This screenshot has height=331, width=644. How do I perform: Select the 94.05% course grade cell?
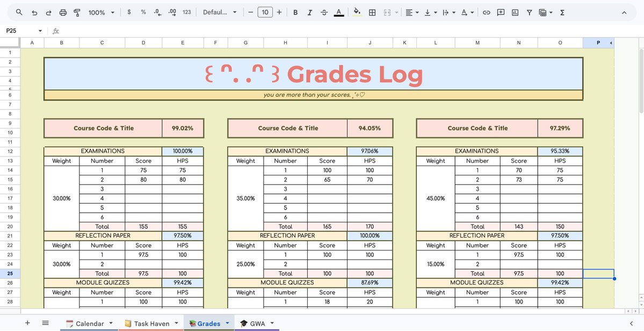tap(370, 128)
